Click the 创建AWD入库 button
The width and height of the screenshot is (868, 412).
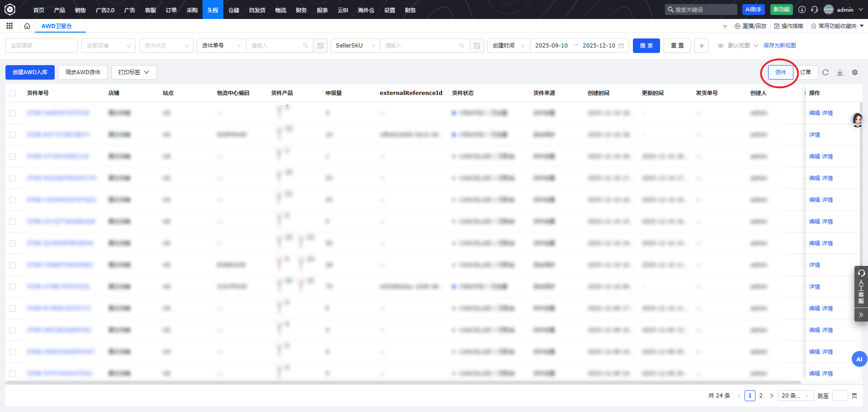(x=30, y=72)
